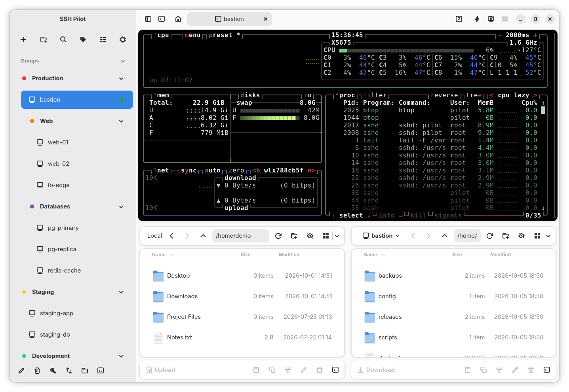Show the open tabs overview counter

point(459,19)
